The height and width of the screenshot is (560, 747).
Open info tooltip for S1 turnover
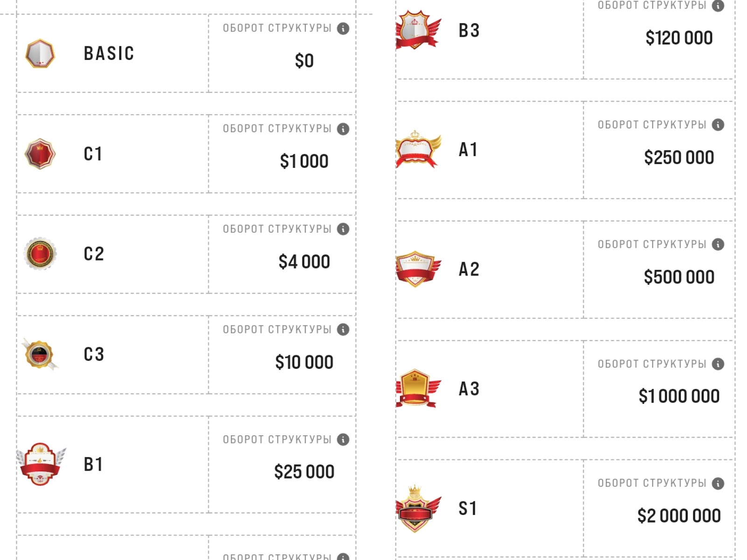coord(718,483)
